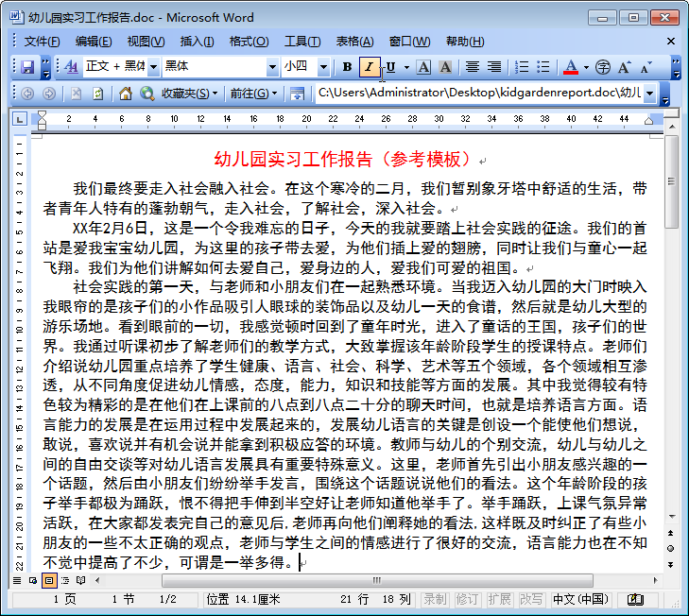Click the vertical scrollbar thumb
The width and height of the screenshot is (689, 616).
point(671,181)
